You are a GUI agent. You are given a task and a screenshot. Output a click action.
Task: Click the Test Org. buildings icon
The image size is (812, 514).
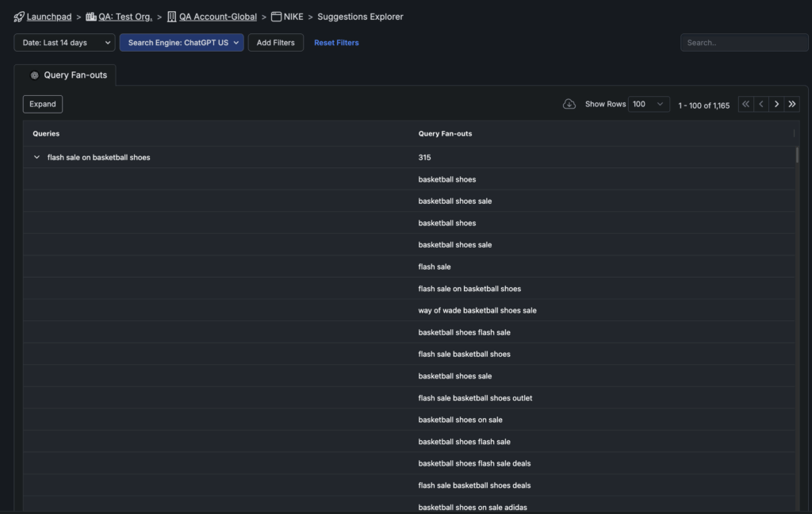tap(90, 17)
